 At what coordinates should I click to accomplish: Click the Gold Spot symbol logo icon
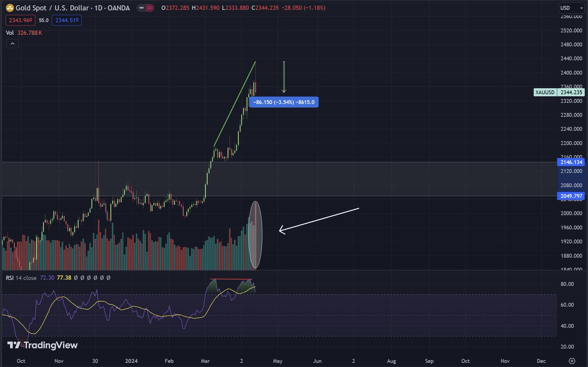[x=9, y=8]
